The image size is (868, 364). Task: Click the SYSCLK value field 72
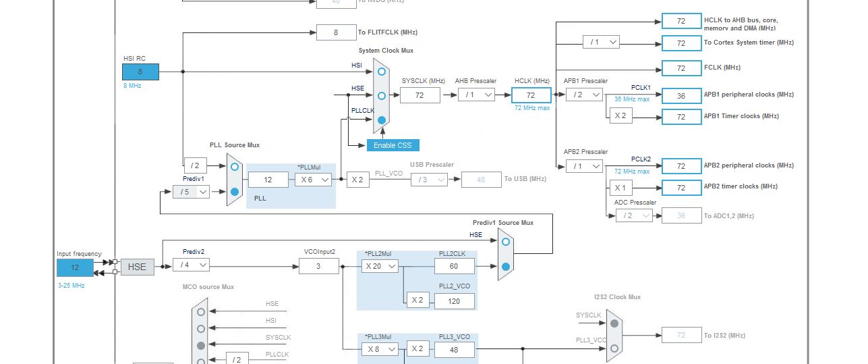[x=420, y=95]
